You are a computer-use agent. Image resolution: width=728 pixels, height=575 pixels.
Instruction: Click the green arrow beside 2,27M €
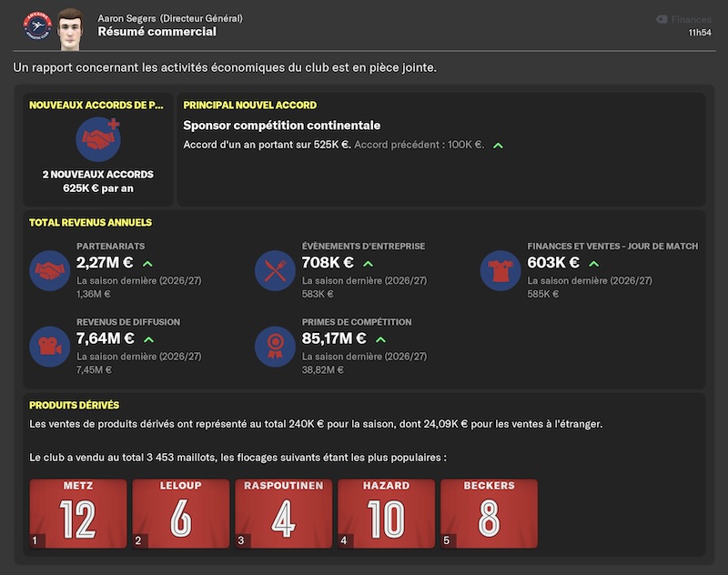pyautogui.click(x=147, y=264)
